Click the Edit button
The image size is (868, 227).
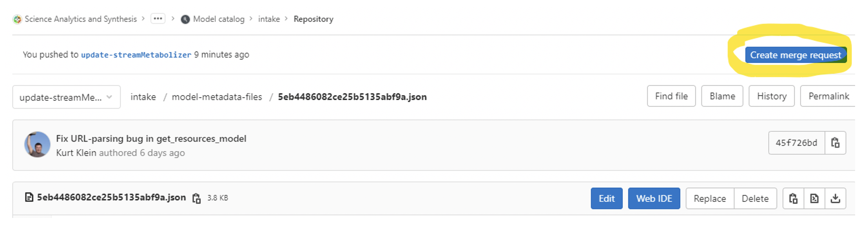[606, 198]
